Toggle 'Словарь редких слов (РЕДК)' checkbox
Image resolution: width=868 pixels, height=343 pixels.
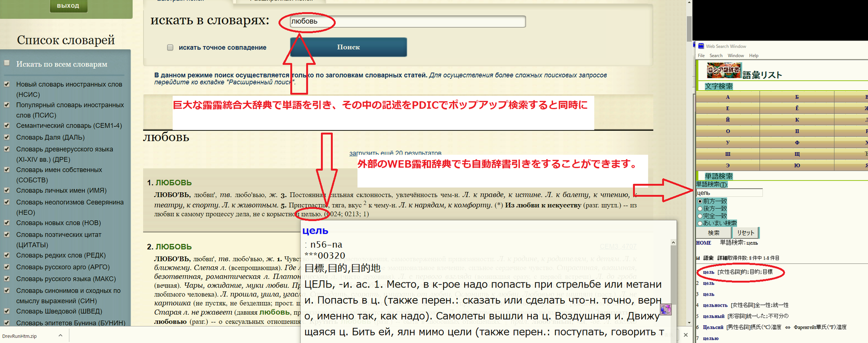coord(7,255)
